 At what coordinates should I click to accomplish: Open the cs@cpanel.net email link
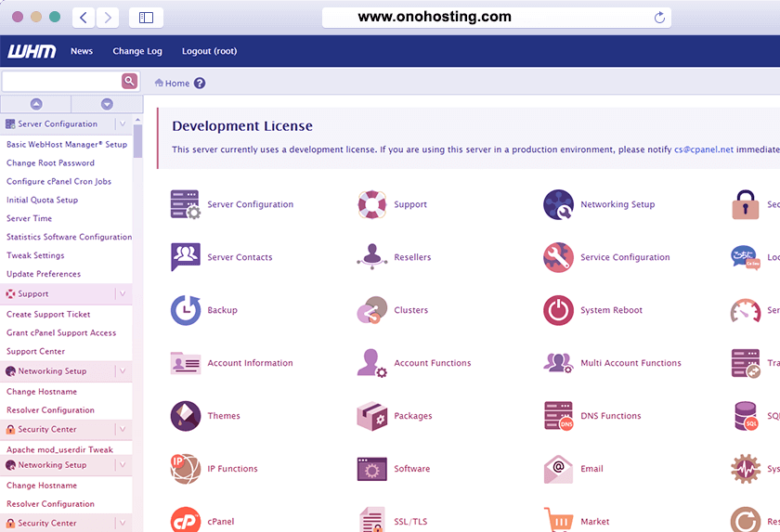704,149
